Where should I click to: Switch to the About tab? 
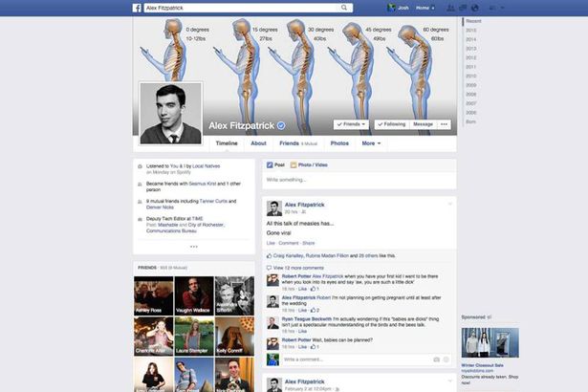click(258, 143)
